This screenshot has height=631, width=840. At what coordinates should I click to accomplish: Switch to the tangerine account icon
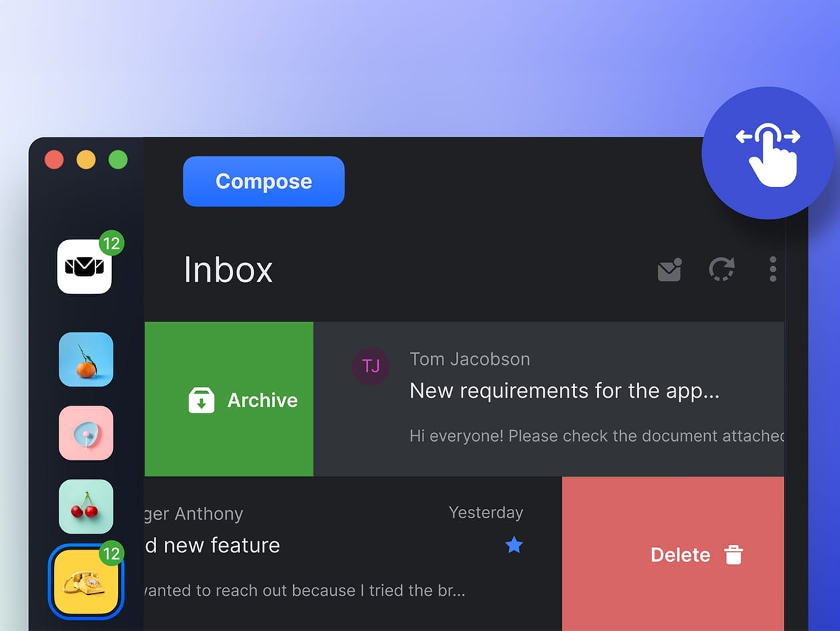coord(86,360)
